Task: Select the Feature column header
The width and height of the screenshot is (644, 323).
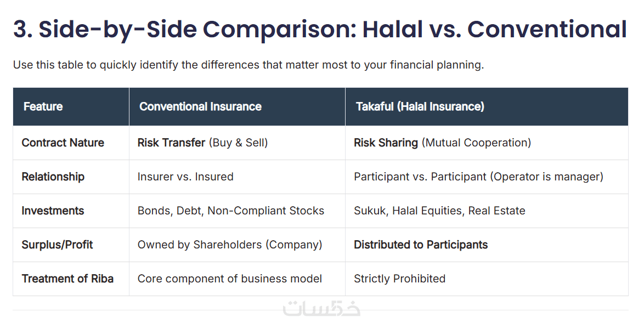Action: click(x=43, y=106)
